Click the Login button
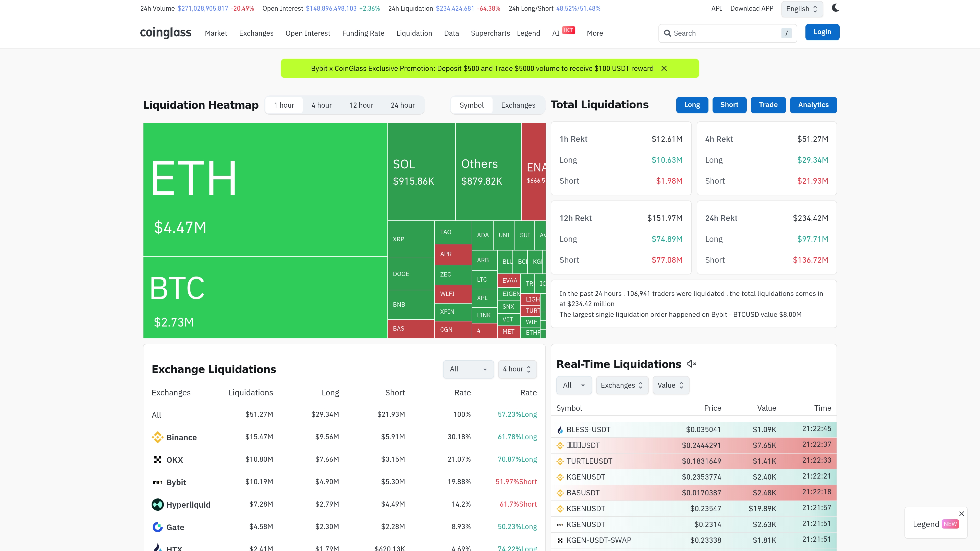Image resolution: width=980 pixels, height=551 pixels. click(822, 32)
